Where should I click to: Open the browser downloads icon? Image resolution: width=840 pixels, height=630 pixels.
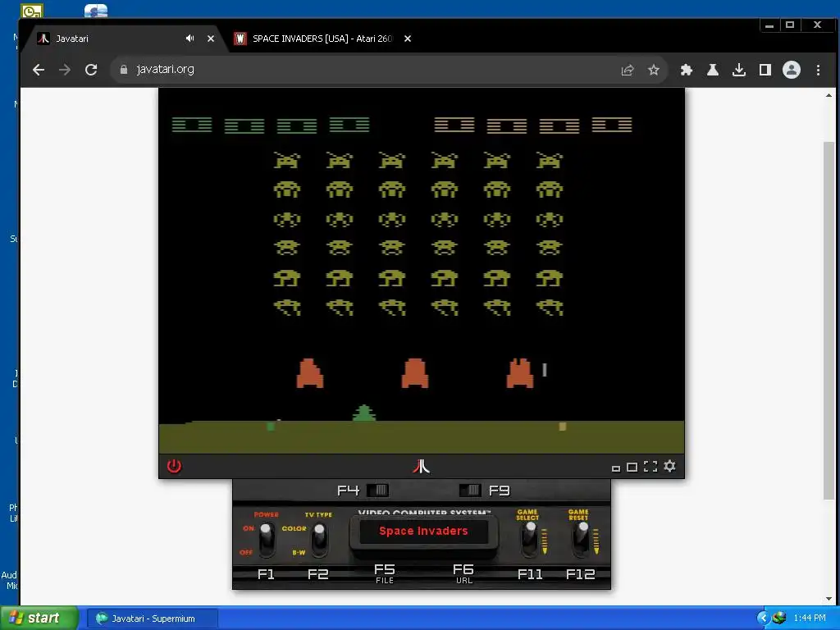[x=739, y=70]
